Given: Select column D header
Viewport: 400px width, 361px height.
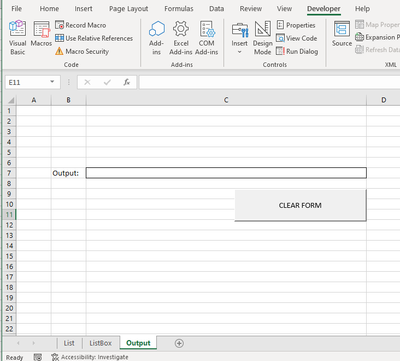Looking at the screenshot, I should tap(383, 100).
